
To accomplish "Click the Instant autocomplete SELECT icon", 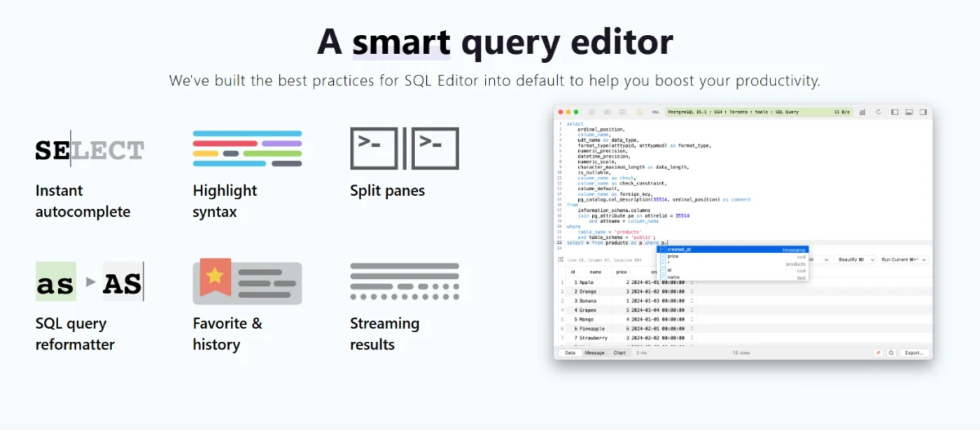I will (89, 149).
